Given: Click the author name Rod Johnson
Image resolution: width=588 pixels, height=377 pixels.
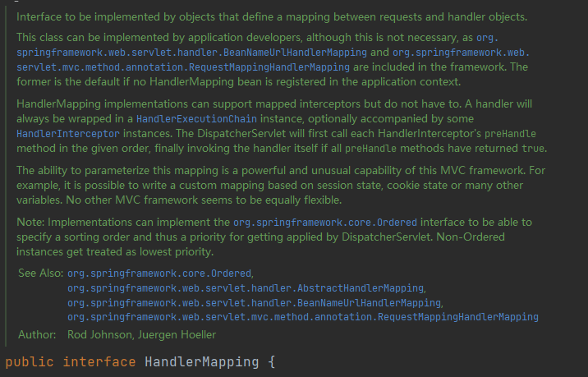Looking at the screenshot, I should (99, 334).
